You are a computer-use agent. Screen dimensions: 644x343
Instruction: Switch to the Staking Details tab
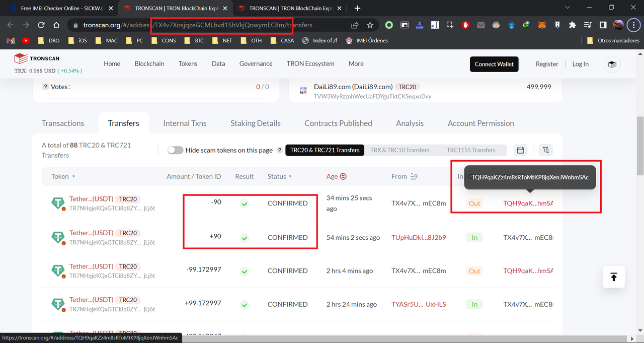(x=256, y=123)
